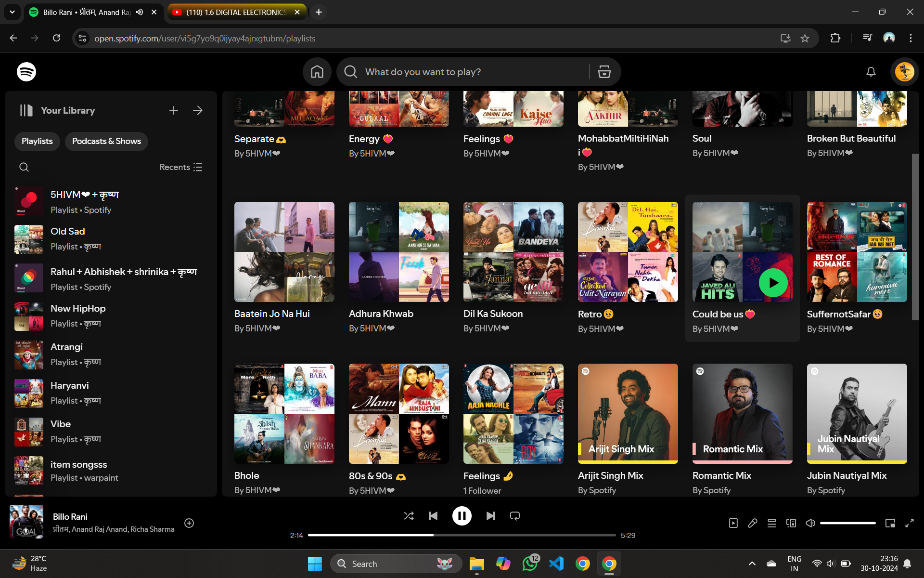The image size is (924, 578).
Task: Select the Playlists filter chip
Action: (x=37, y=141)
